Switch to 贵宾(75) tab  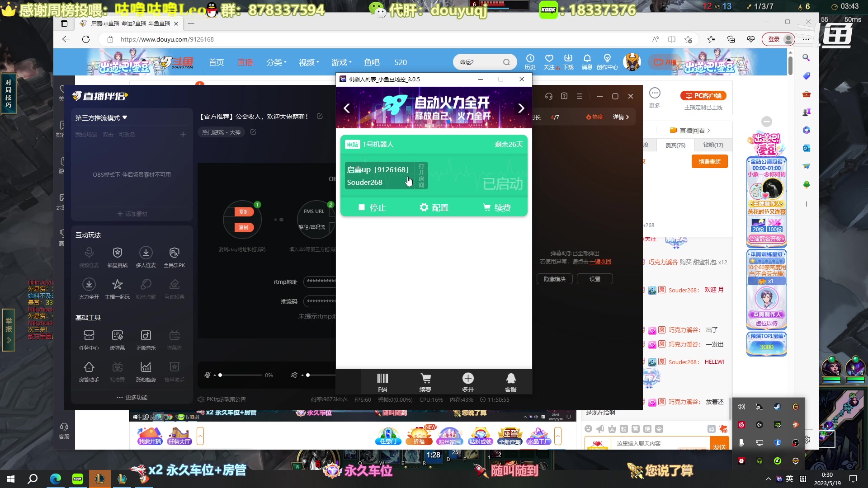click(x=675, y=145)
